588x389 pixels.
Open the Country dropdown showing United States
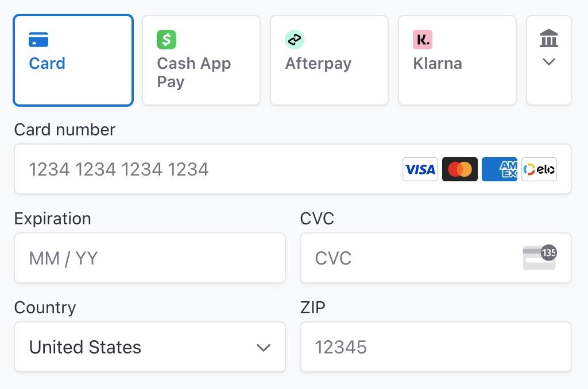coord(150,347)
